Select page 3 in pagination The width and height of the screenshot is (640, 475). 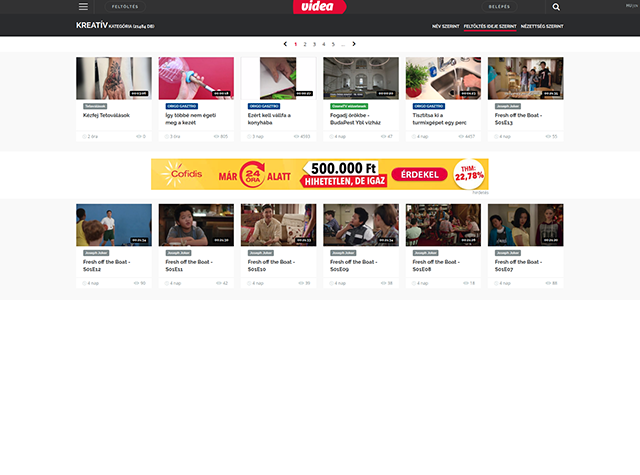[x=314, y=44]
